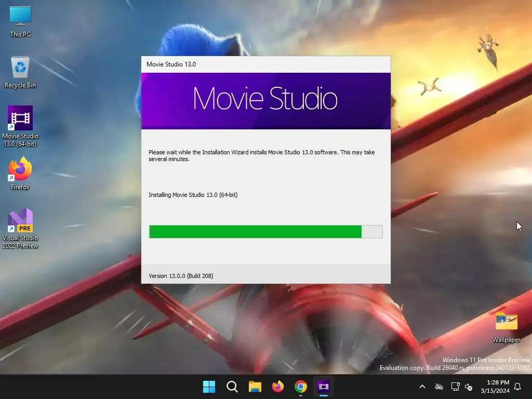Open the network status tray icon

[x=455, y=387]
